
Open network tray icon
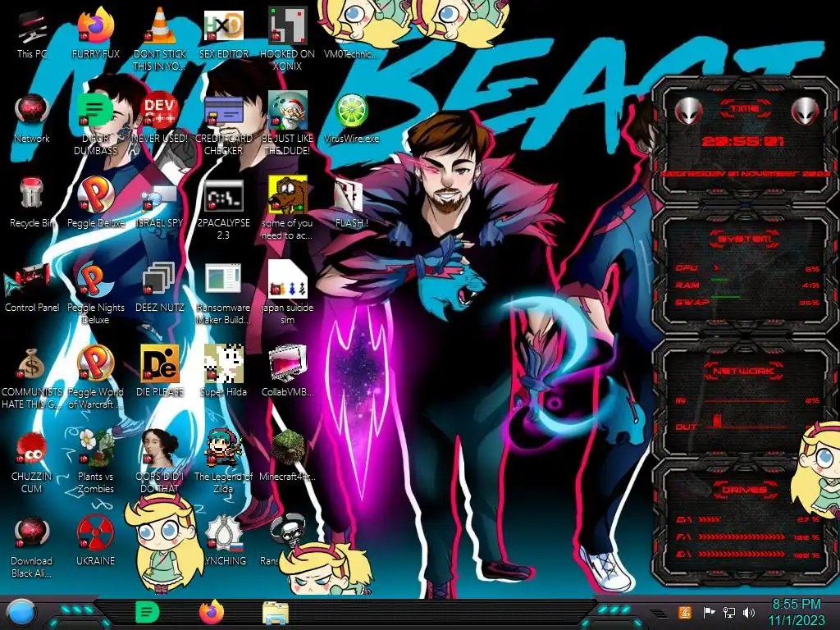click(x=729, y=612)
